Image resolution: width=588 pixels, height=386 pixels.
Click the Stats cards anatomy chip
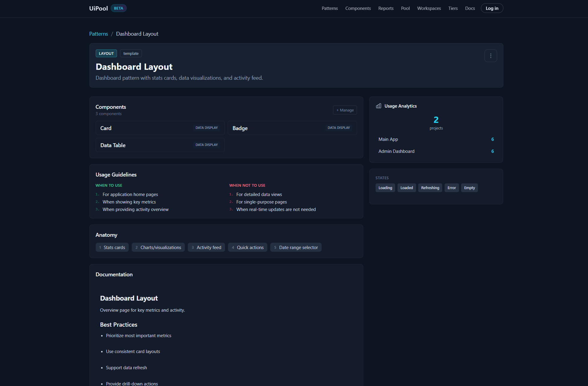click(x=112, y=248)
